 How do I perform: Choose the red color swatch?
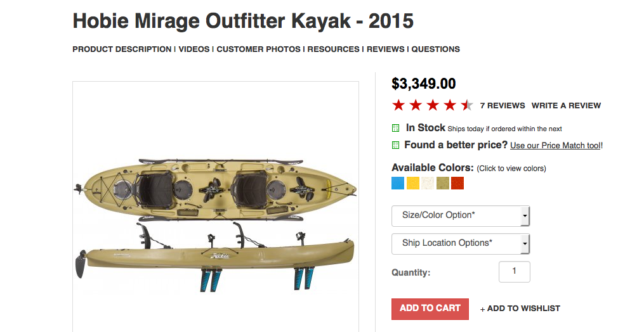(457, 183)
